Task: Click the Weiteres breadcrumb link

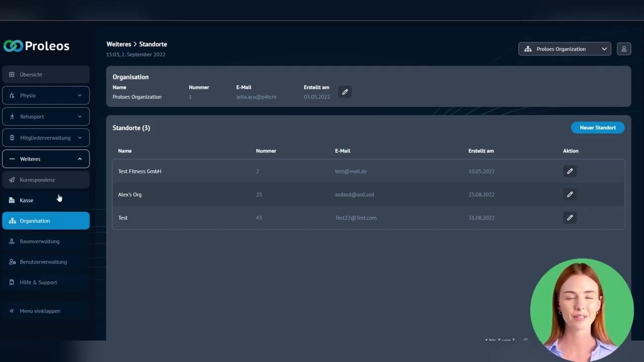Action: pyautogui.click(x=119, y=44)
